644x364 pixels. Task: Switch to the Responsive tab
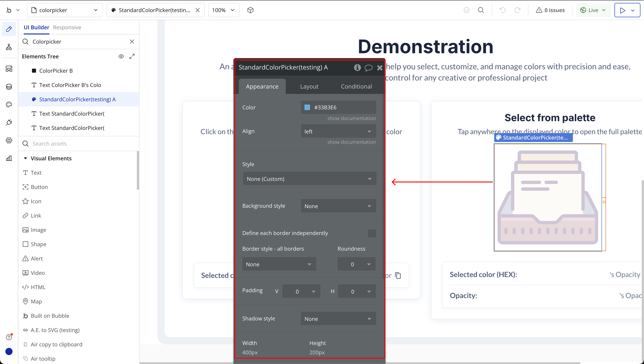pos(67,27)
